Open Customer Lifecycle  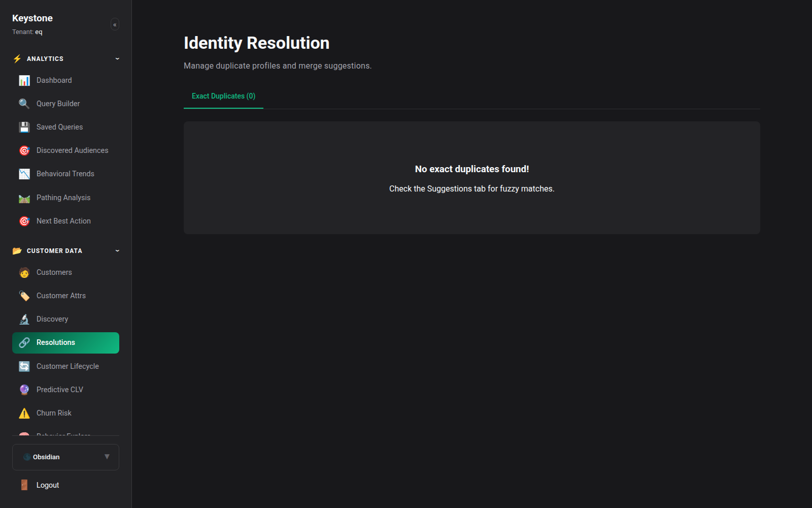65,366
